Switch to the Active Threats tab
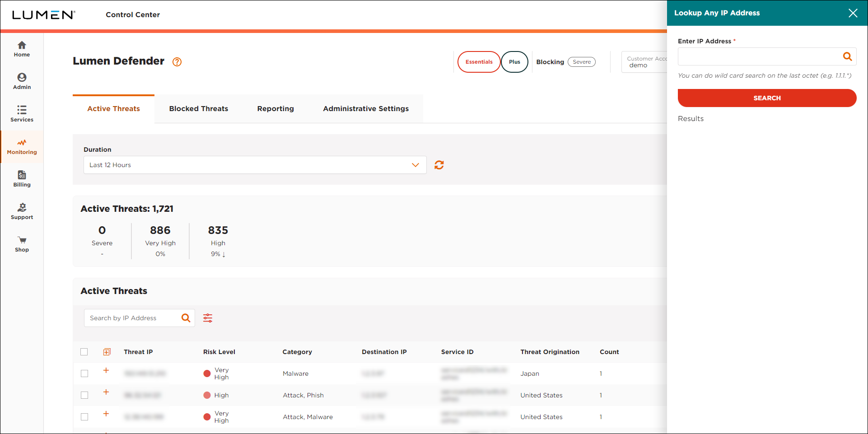This screenshot has height=434, width=868. pos(113,109)
